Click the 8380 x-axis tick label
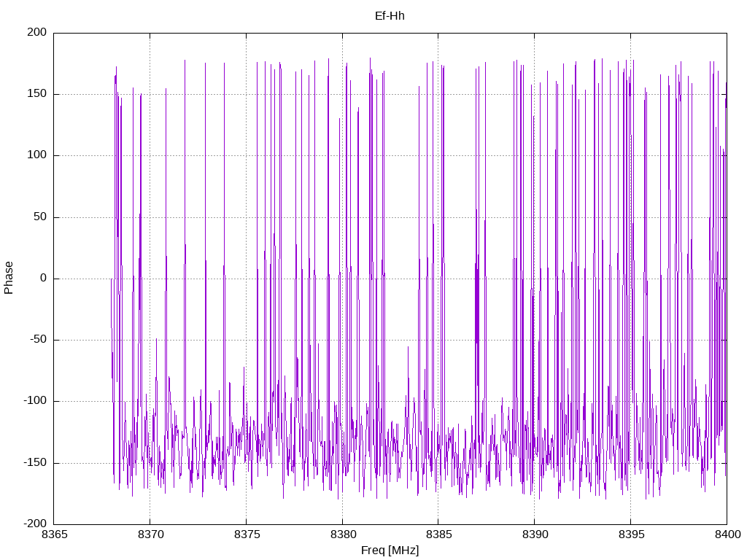 pos(343,534)
